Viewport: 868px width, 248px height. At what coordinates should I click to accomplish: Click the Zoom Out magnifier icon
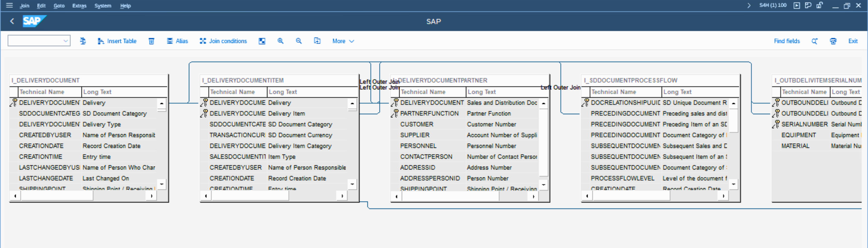(299, 41)
